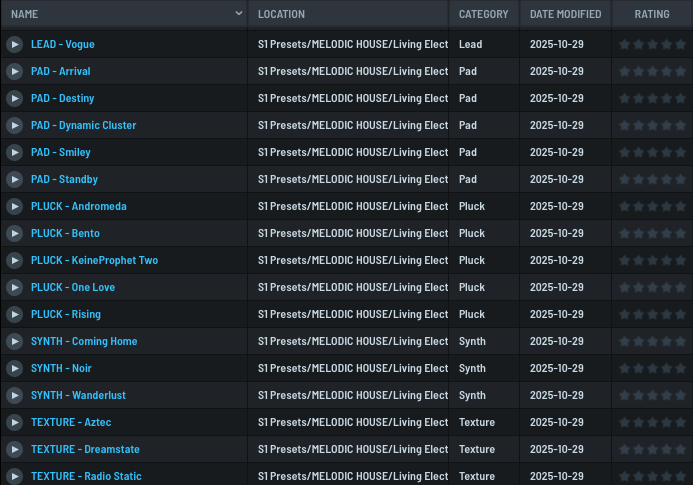Click the Location column header
This screenshot has width=693, height=485.
click(281, 14)
